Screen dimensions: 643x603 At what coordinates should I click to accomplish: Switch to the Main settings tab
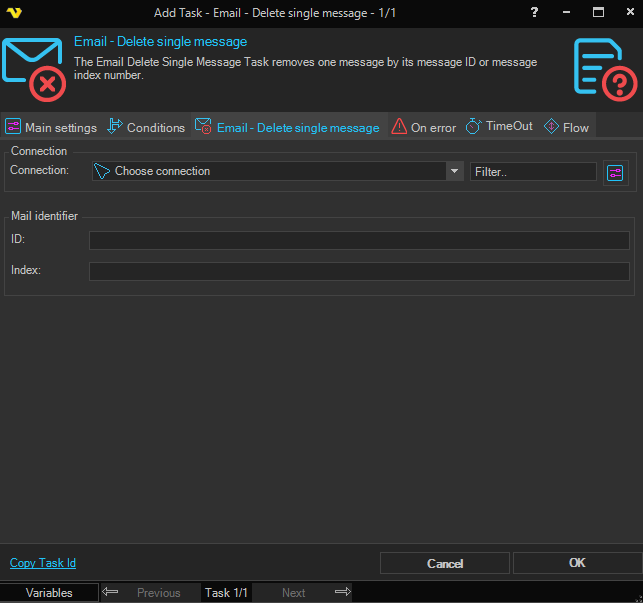(51, 127)
